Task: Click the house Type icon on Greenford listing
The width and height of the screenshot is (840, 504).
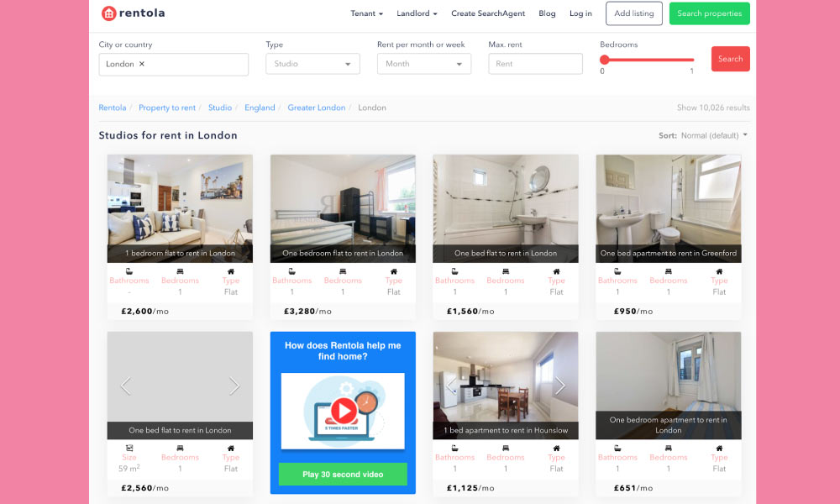Action: 718,271
